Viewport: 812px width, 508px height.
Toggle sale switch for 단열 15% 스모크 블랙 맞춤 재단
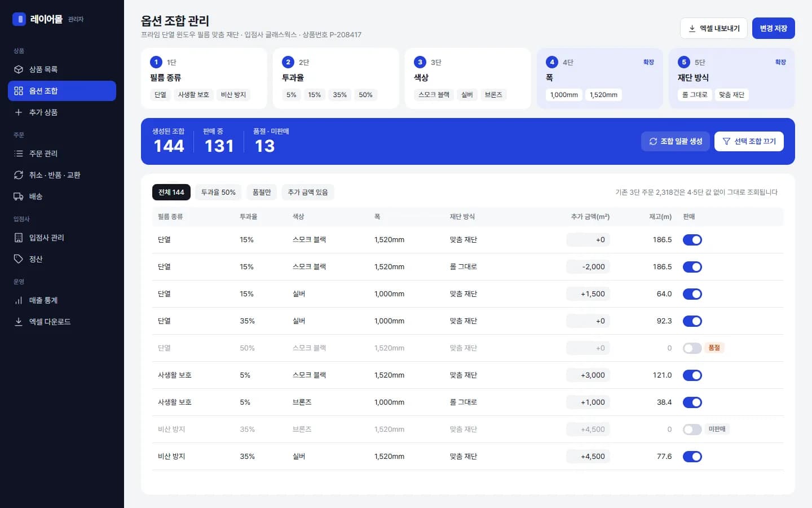[x=692, y=240]
